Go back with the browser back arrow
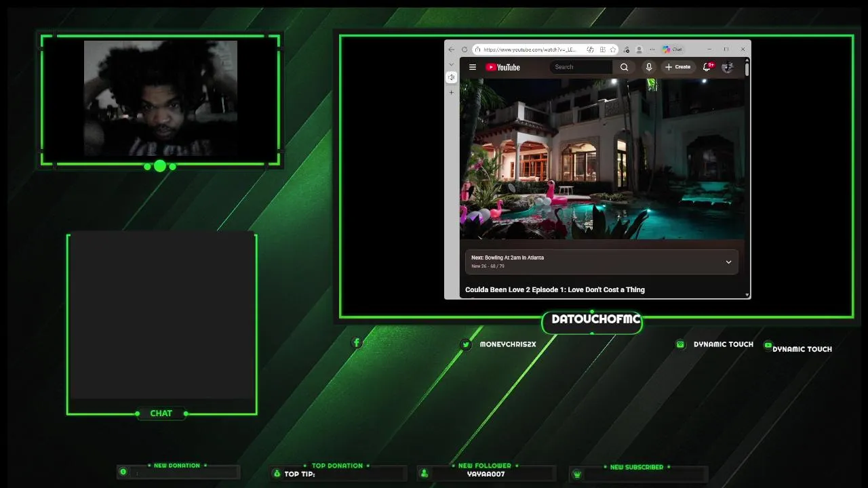The height and width of the screenshot is (488, 868). point(452,49)
